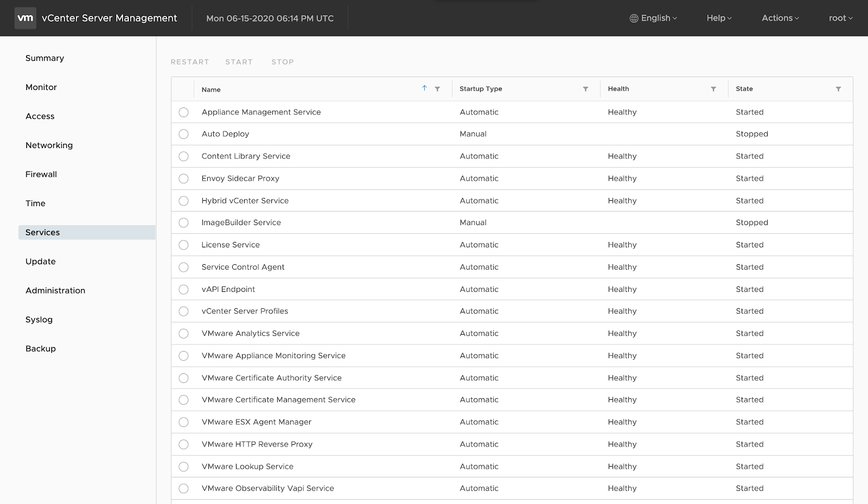Open the State column filter icon

pyautogui.click(x=838, y=89)
